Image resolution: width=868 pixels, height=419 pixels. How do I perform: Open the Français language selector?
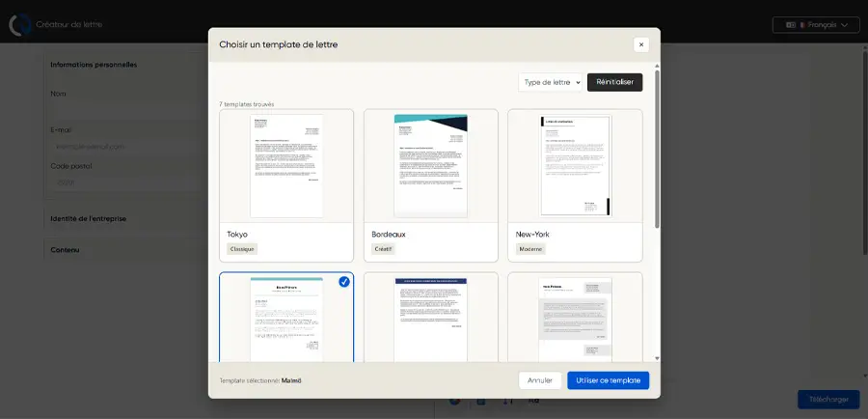816,25
